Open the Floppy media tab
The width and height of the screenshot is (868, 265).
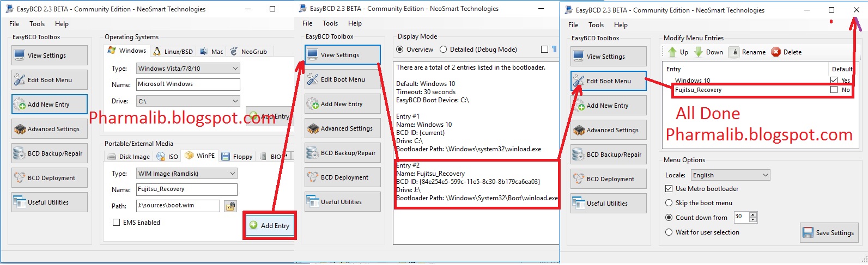point(236,156)
